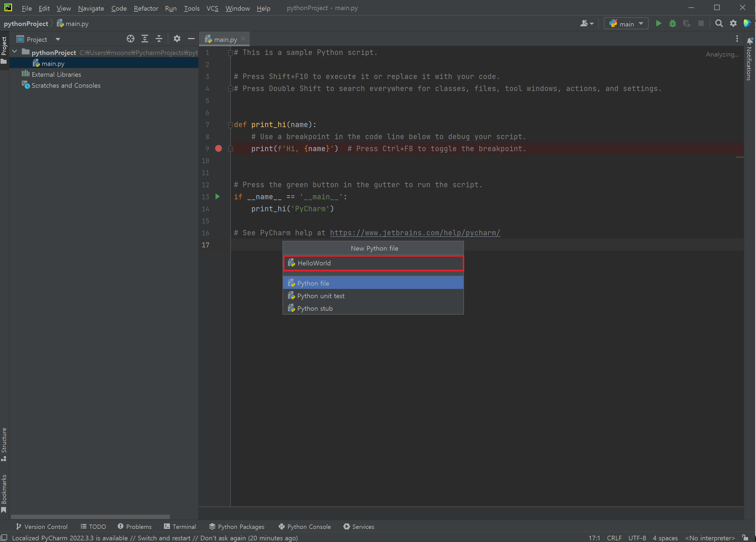Screen dimensions: 756x542
Task: Collapse the pythonProject tree node
Action: tap(15, 52)
